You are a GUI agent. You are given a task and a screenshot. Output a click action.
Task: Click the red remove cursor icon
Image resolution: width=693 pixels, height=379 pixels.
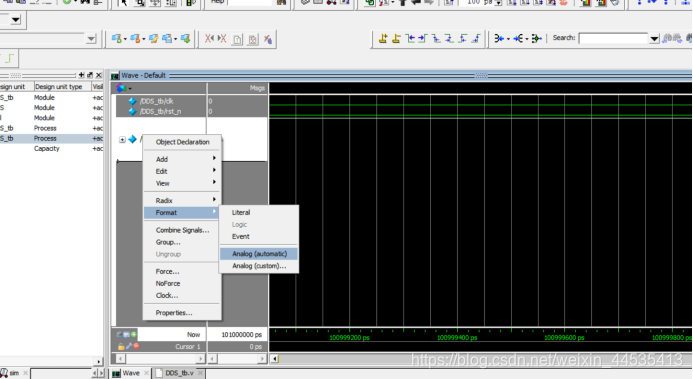point(136,346)
